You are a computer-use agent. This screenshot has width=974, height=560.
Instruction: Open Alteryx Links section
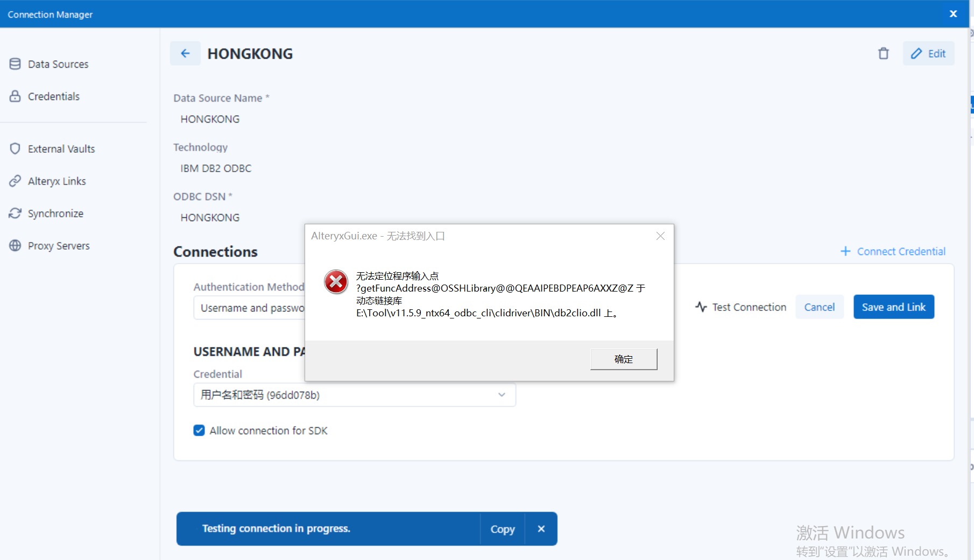pos(57,181)
